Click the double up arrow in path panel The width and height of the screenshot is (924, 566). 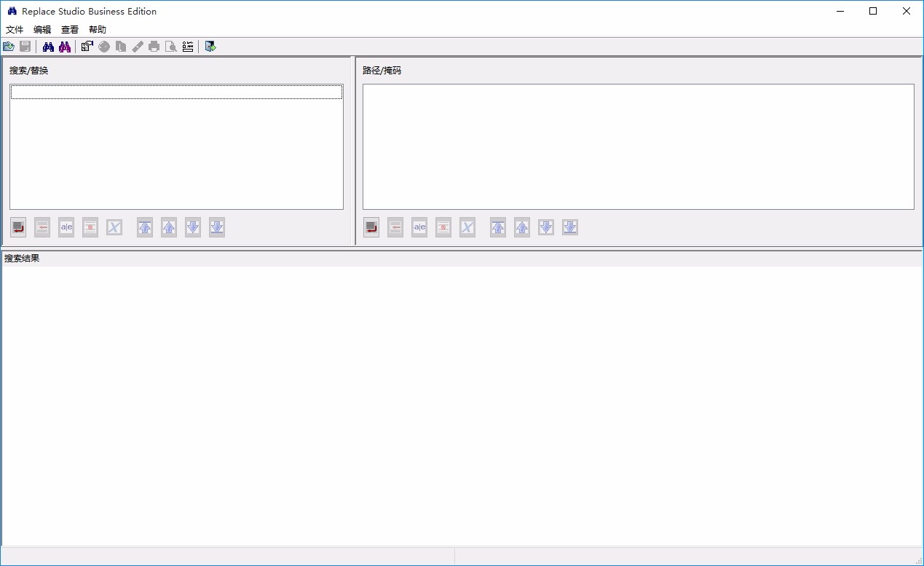pos(497,227)
